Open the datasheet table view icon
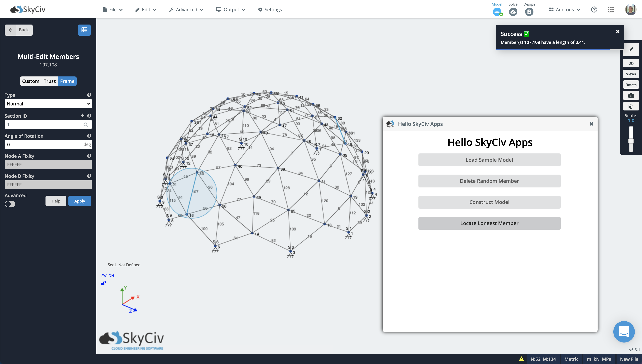Image resolution: width=642 pixels, height=364 pixels. pyautogui.click(x=84, y=30)
